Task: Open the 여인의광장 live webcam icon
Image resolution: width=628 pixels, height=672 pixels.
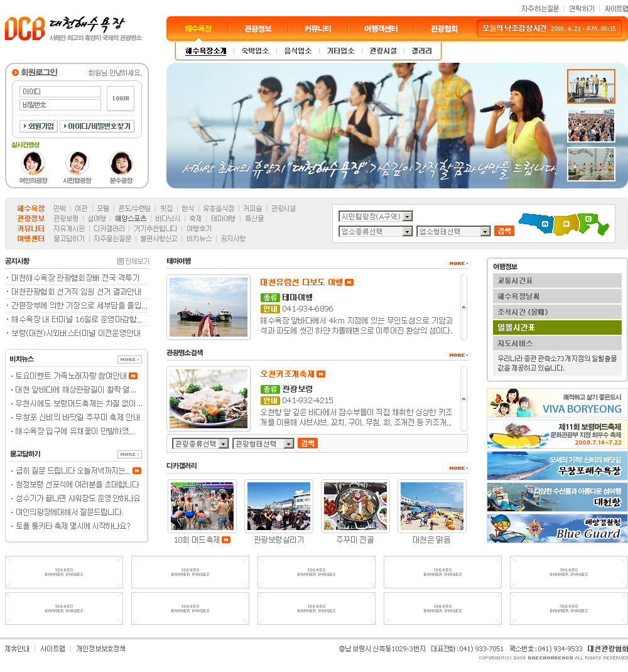Action: tap(33, 163)
